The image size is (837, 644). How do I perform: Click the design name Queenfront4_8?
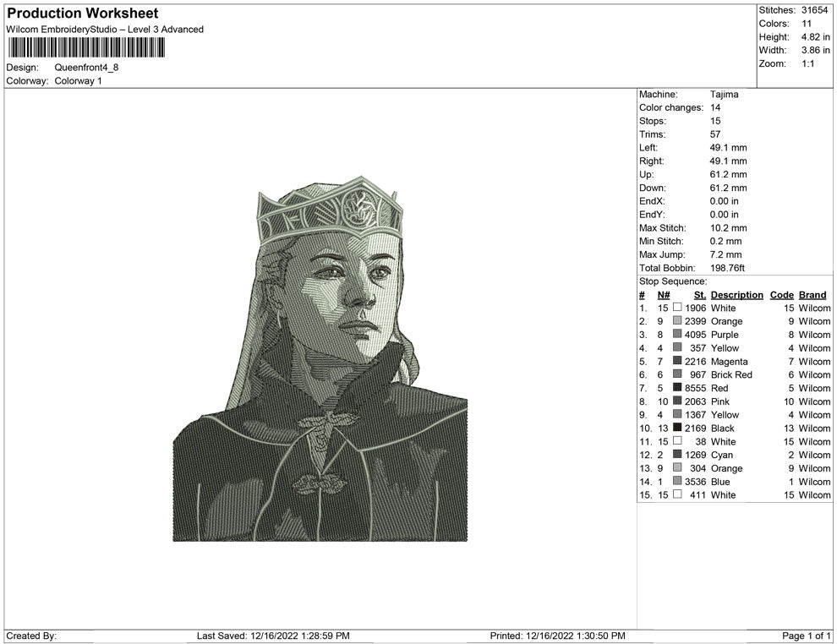[x=86, y=68]
